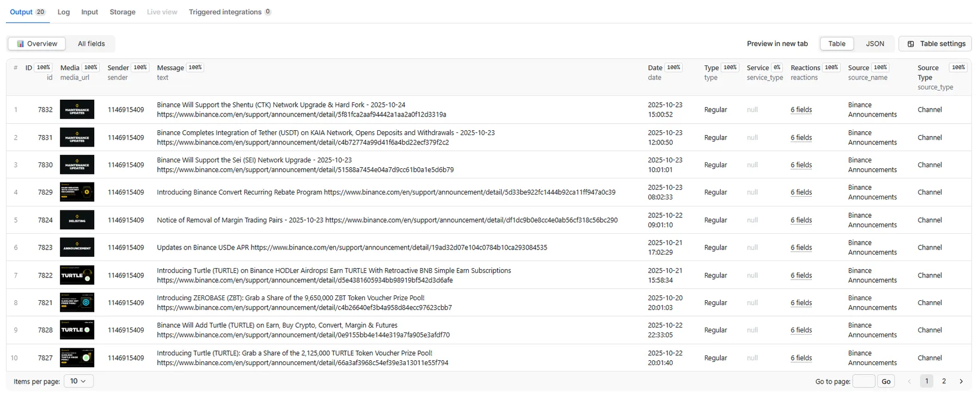Expand reactions 6 fields for row 7823

[801, 247]
